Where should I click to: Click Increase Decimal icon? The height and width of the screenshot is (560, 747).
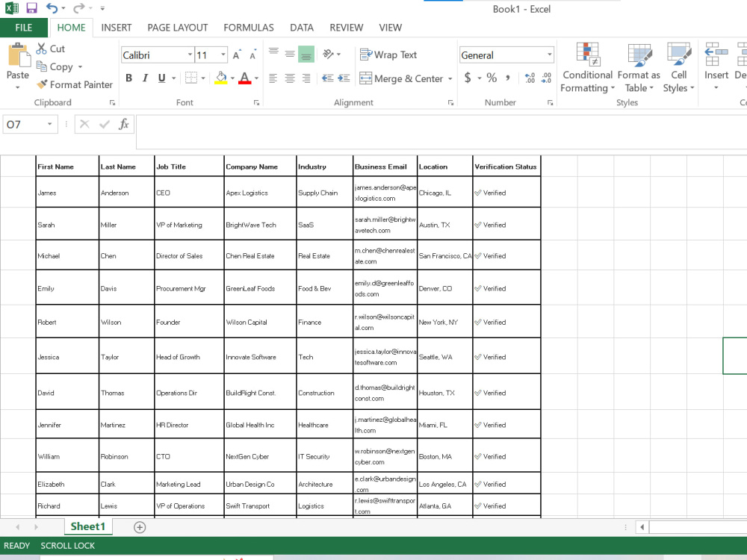pyautogui.click(x=530, y=78)
